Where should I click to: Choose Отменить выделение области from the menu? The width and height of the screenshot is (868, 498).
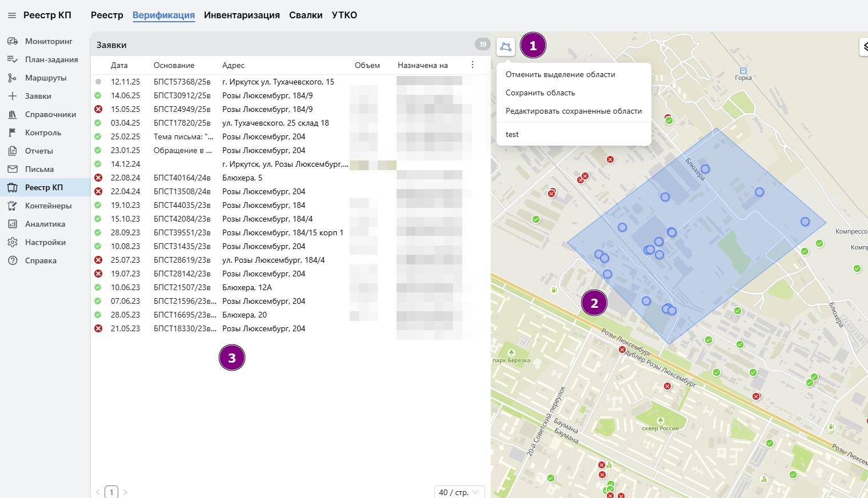[x=560, y=74]
